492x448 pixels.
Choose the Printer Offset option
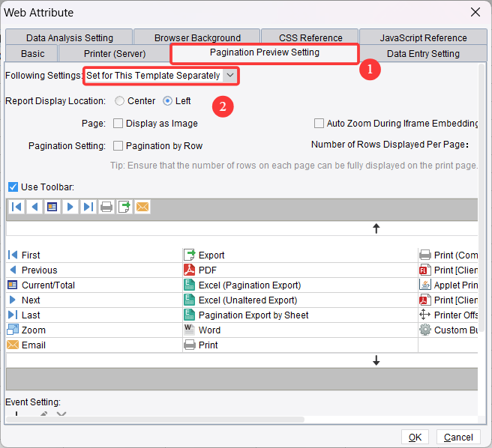448,315
